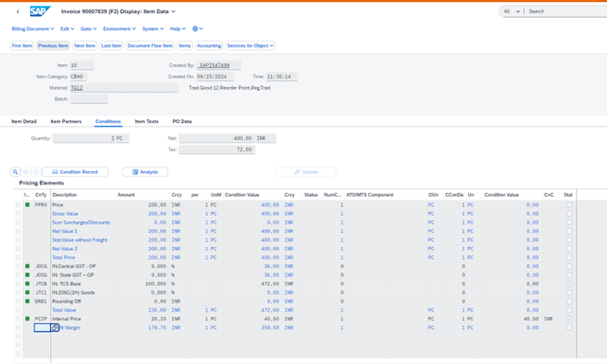The height and width of the screenshot is (364, 607).
Task: Select the Conditions tab
Action: [x=109, y=121]
